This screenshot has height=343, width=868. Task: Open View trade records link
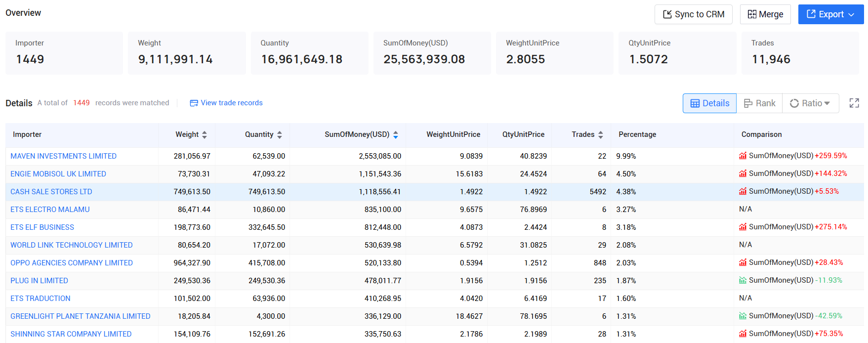(x=232, y=103)
